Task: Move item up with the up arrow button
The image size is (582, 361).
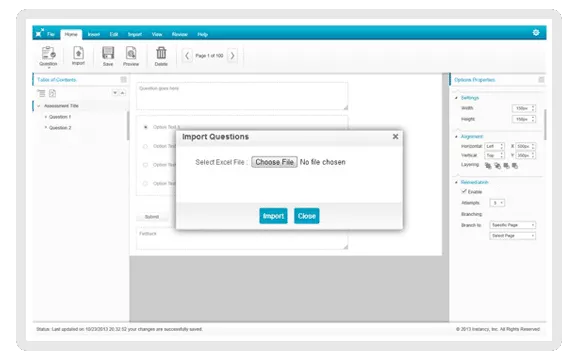Action: (122, 93)
